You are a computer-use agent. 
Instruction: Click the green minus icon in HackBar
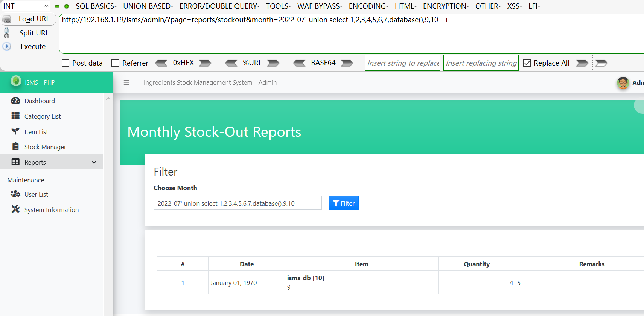pos(57,6)
